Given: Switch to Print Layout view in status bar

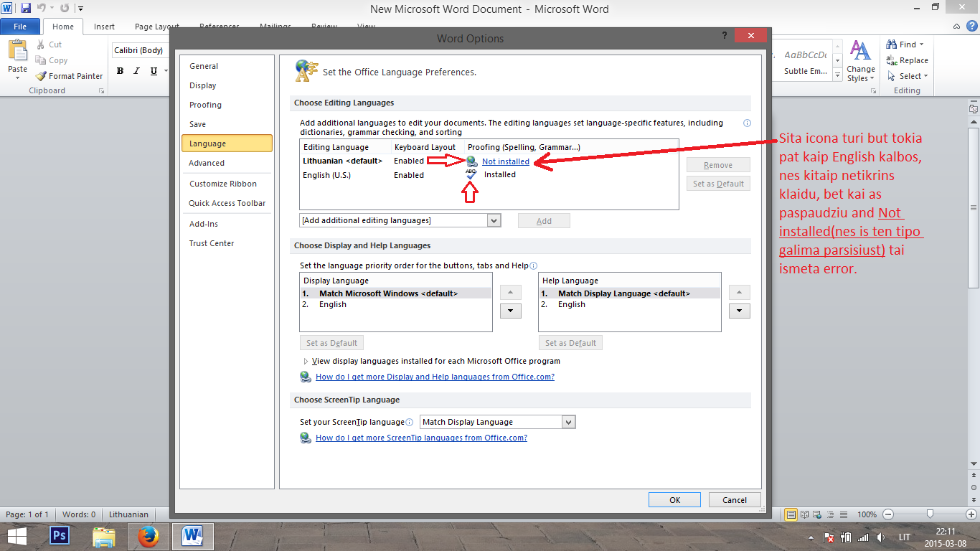Looking at the screenshot, I should [791, 514].
